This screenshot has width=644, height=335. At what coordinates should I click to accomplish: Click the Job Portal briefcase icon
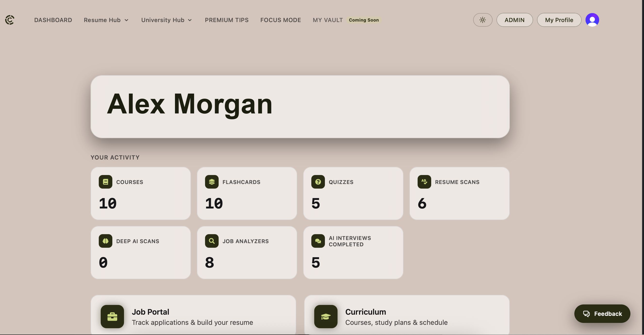pos(112,317)
